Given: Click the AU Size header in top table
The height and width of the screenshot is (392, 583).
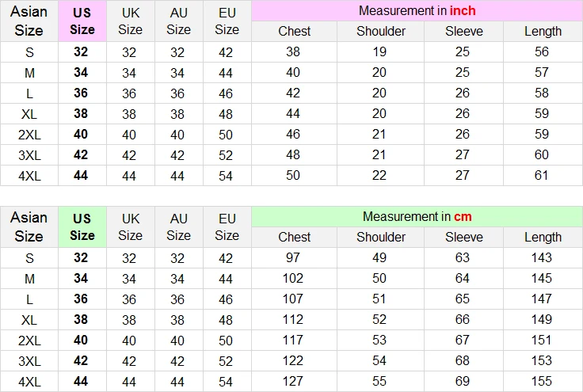Looking at the screenshot, I should pos(179,21).
